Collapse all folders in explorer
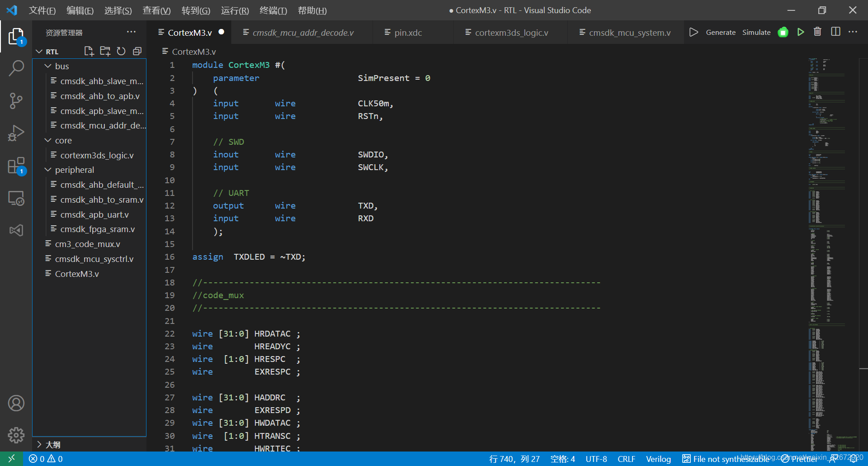The height and width of the screenshot is (466, 868). (x=137, y=51)
